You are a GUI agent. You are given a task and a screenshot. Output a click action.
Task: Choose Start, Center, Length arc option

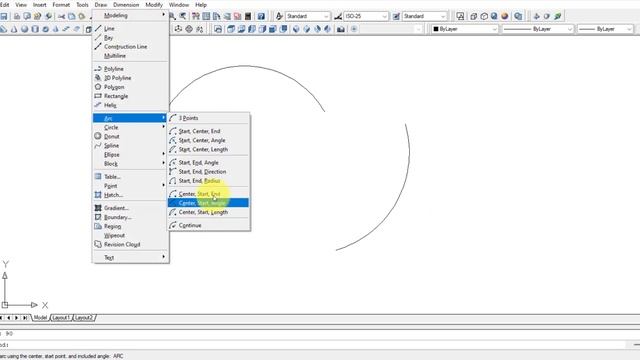pyautogui.click(x=209, y=149)
